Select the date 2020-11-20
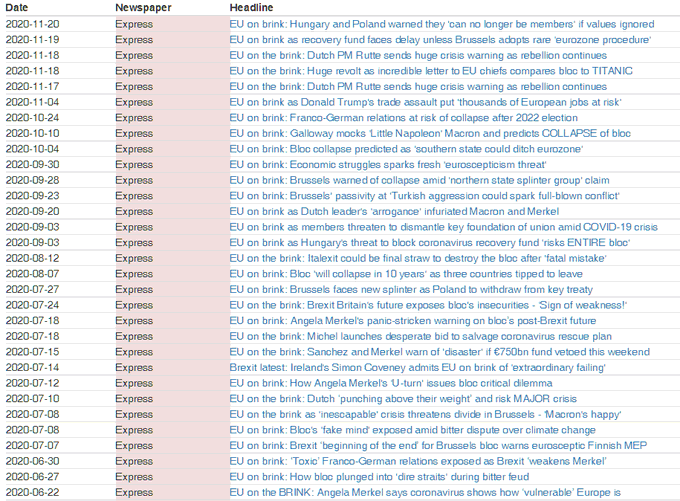The width and height of the screenshot is (680, 501). [x=33, y=24]
